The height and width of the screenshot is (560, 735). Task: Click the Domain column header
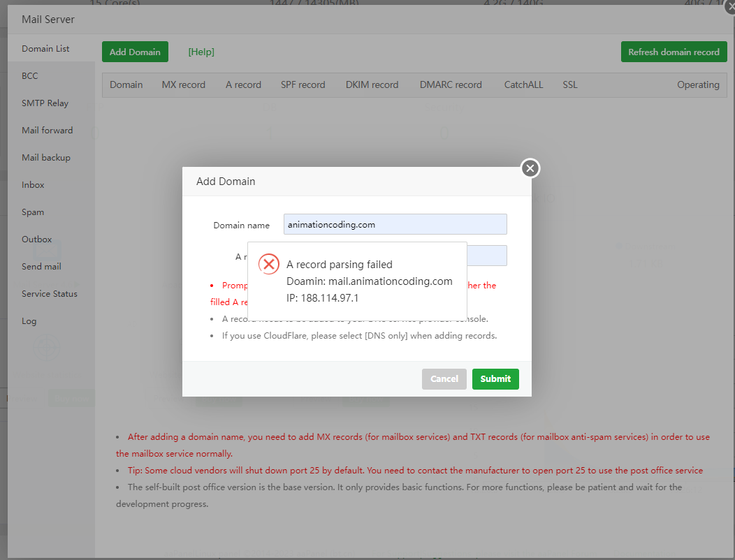click(126, 84)
